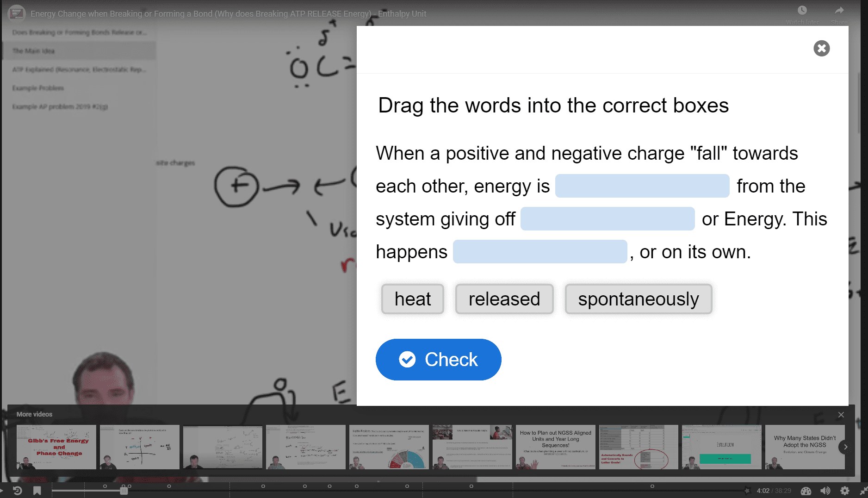Open 'ATP Explained' chapter
The width and height of the screenshot is (868, 498).
[x=79, y=69]
